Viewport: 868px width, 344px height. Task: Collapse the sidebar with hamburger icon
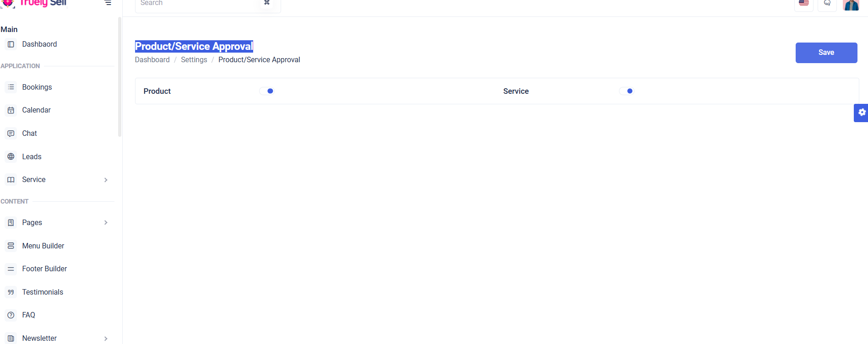coord(108,3)
